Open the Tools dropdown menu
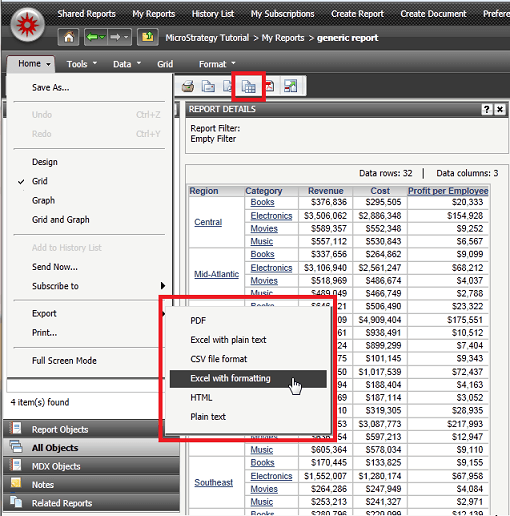510x516 pixels. coord(82,64)
